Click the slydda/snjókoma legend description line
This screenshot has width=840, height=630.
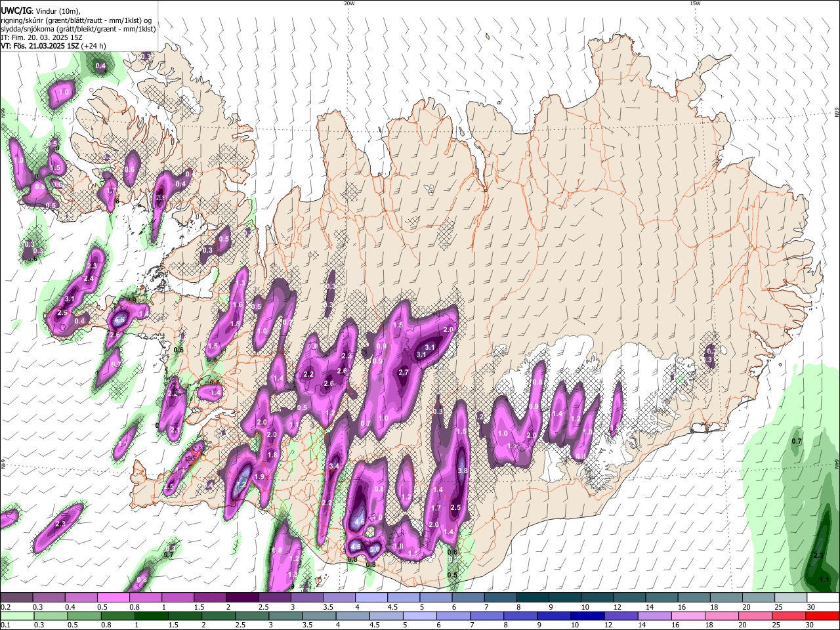[x=78, y=29]
